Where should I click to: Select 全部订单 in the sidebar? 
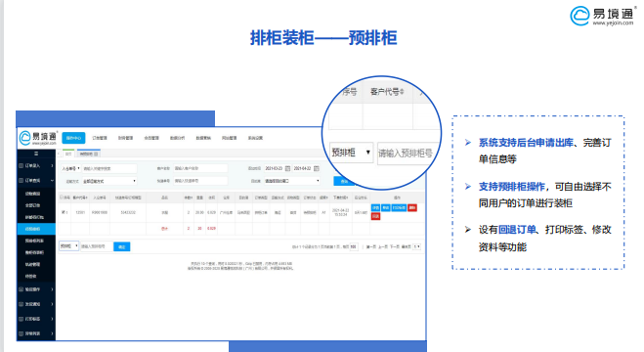point(32,205)
